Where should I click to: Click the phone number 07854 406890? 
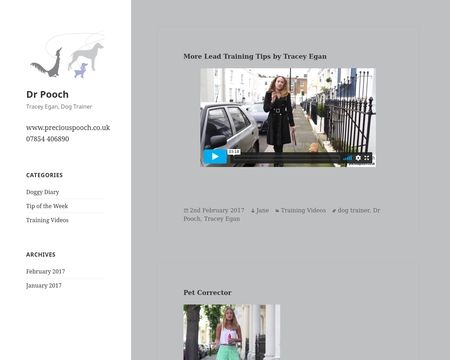point(48,139)
